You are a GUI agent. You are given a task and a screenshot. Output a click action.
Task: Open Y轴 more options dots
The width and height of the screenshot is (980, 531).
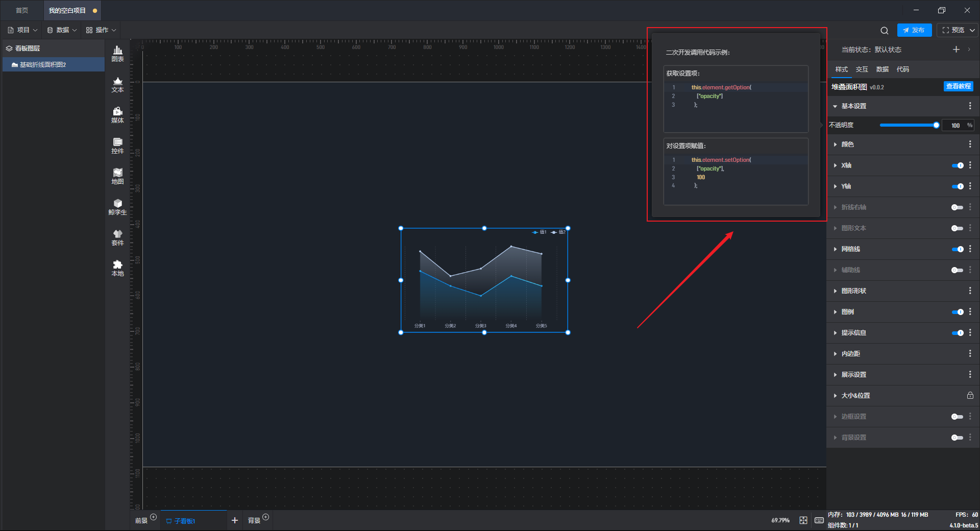pyautogui.click(x=970, y=186)
